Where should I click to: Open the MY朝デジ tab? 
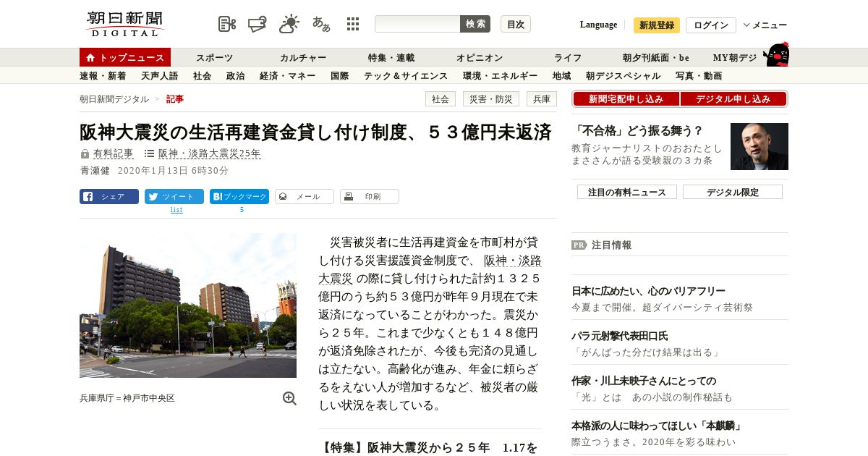pos(735,57)
